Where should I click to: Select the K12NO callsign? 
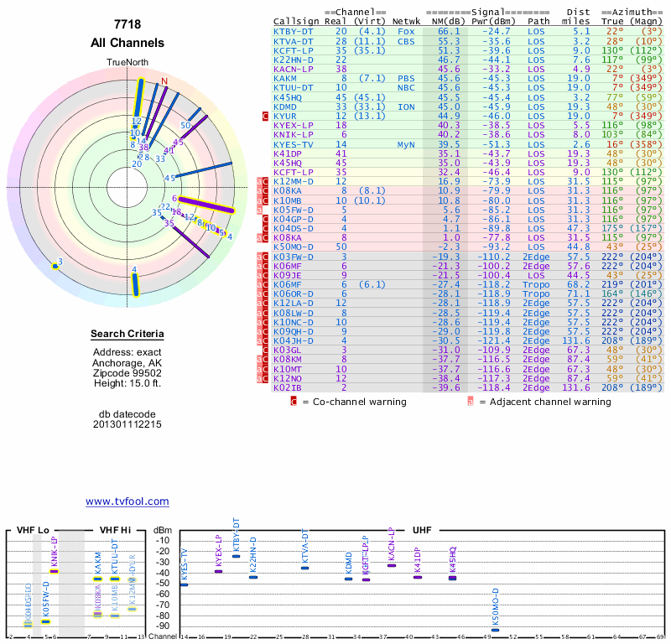click(x=288, y=378)
